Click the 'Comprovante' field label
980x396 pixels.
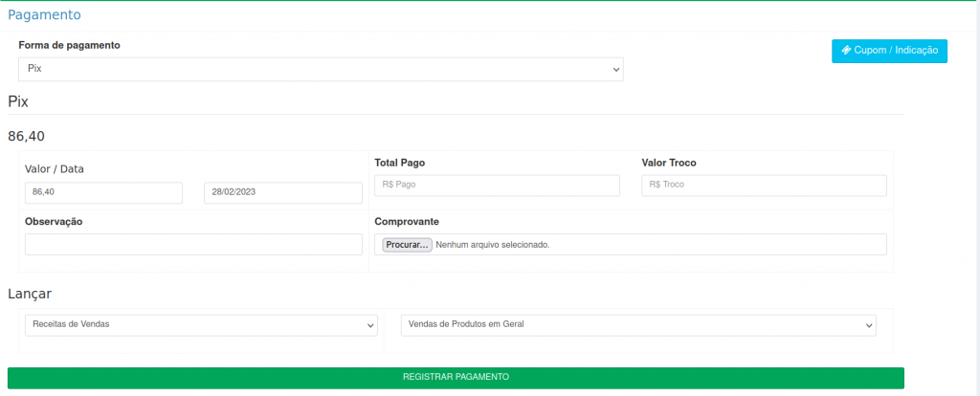click(406, 221)
